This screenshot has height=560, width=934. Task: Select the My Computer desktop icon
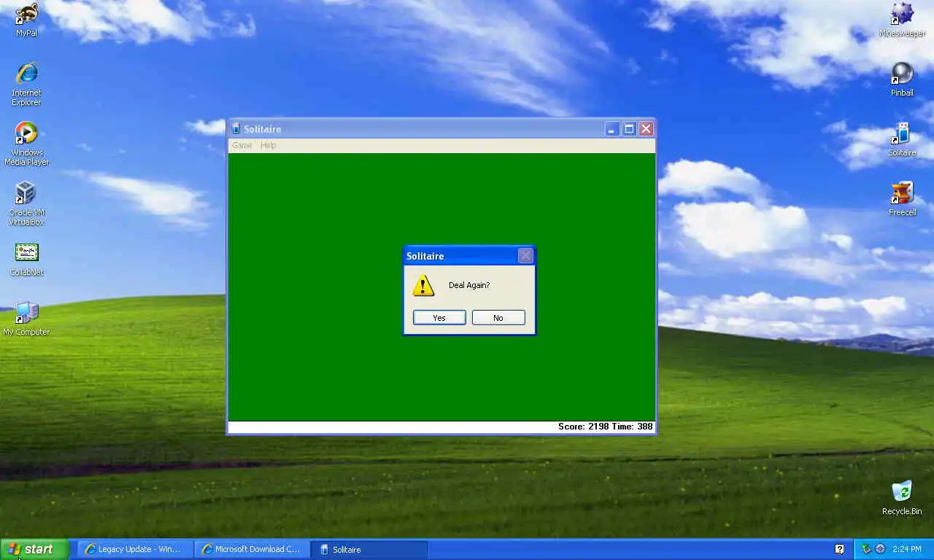(26, 319)
